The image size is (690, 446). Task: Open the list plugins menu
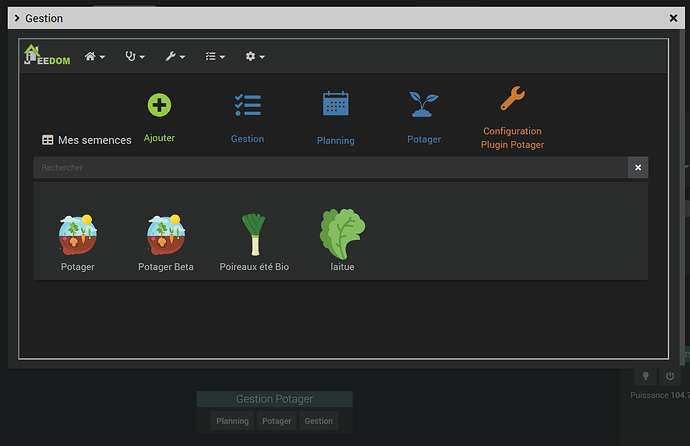point(215,56)
